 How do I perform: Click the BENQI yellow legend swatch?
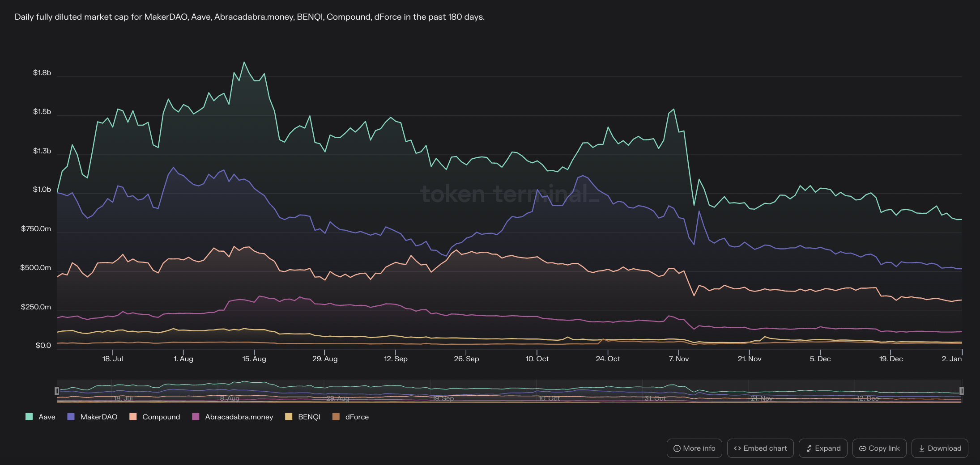289,417
